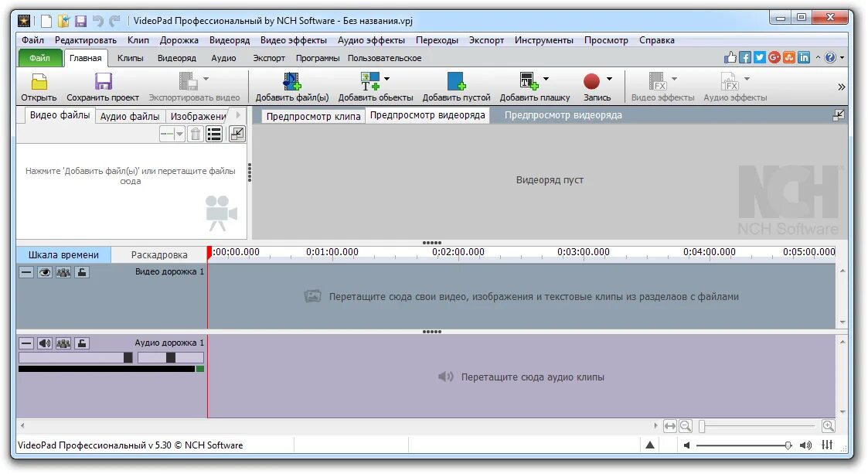Open the Инструменты menu
The width and height of the screenshot is (868, 474).
click(x=543, y=40)
